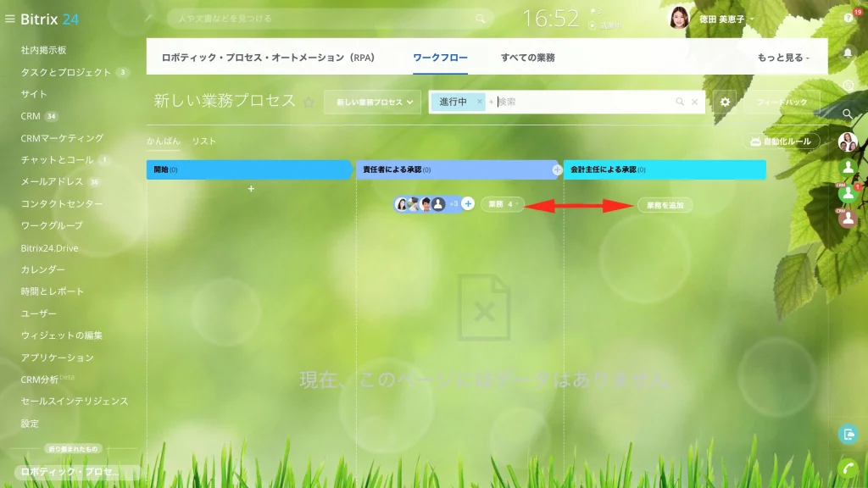
Task: Open チャットとコール in the sidebar
Action: [x=57, y=160]
